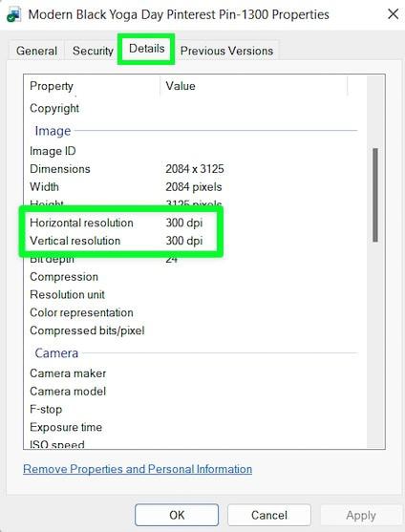The width and height of the screenshot is (405, 532).
Task: Click the file icon in the title bar
Action: click(x=14, y=15)
